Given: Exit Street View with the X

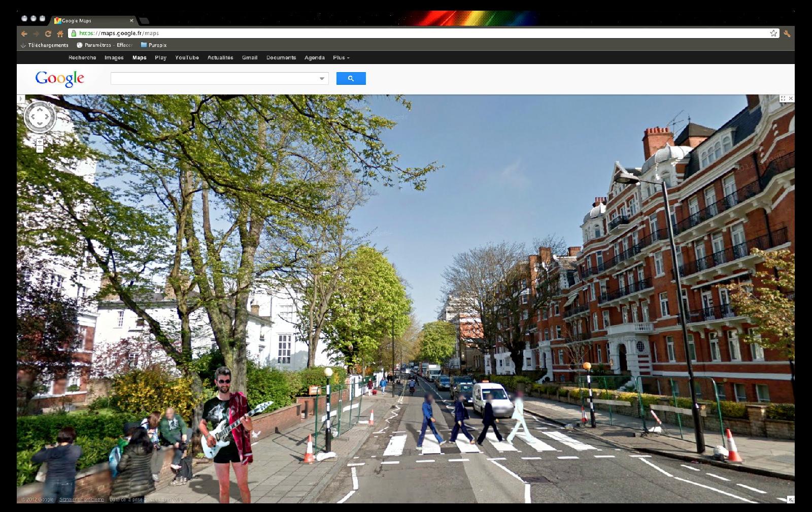Looking at the screenshot, I should coord(791,99).
